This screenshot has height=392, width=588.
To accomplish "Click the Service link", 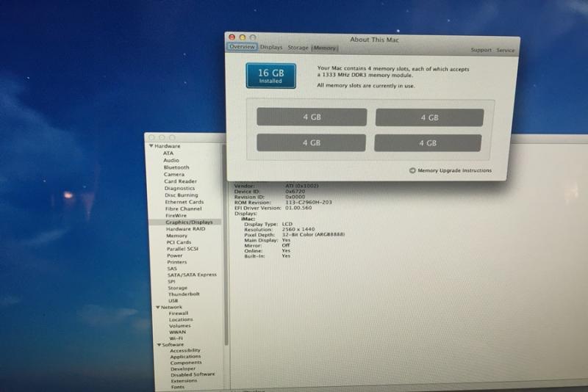I will pos(506,50).
